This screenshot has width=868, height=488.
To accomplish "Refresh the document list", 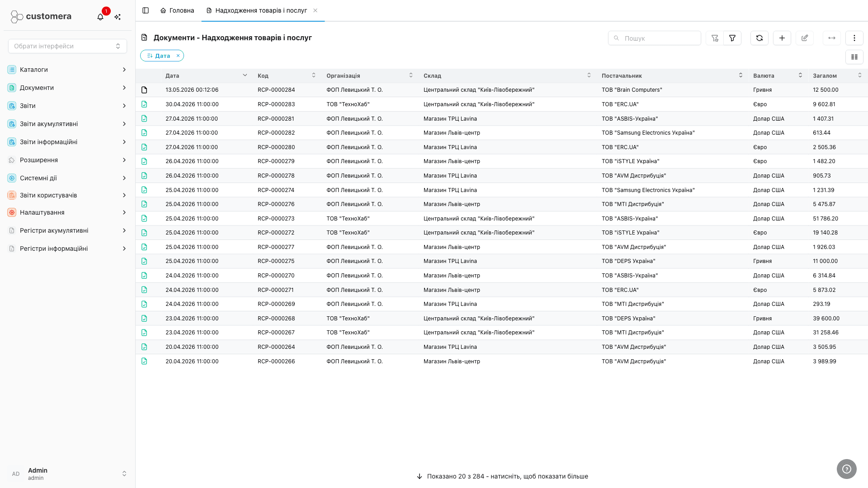I will pyautogui.click(x=759, y=38).
